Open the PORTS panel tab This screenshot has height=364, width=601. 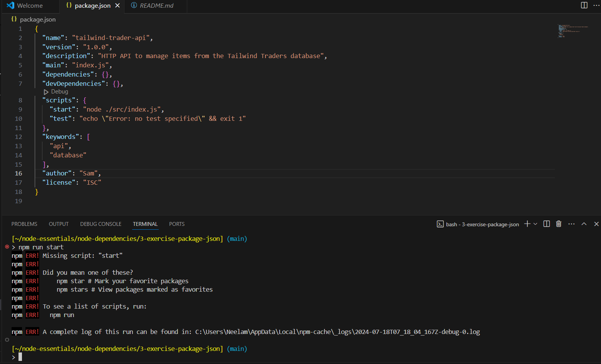(177, 224)
